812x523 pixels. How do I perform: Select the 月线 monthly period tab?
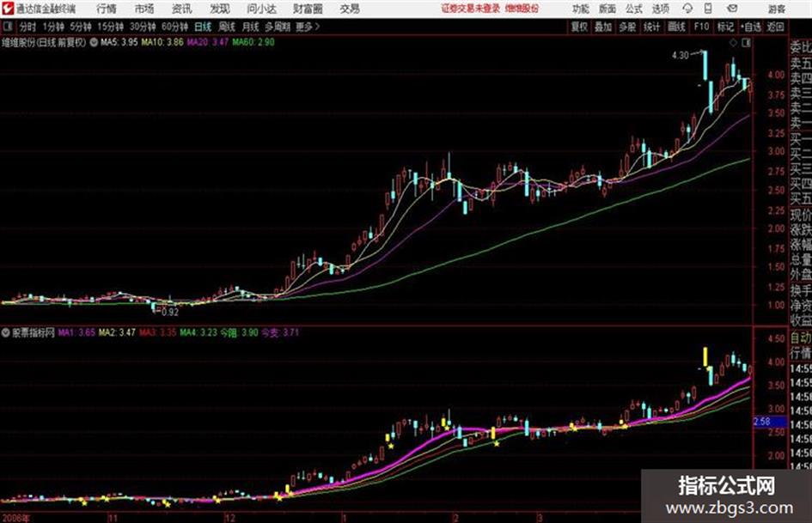pyautogui.click(x=251, y=27)
